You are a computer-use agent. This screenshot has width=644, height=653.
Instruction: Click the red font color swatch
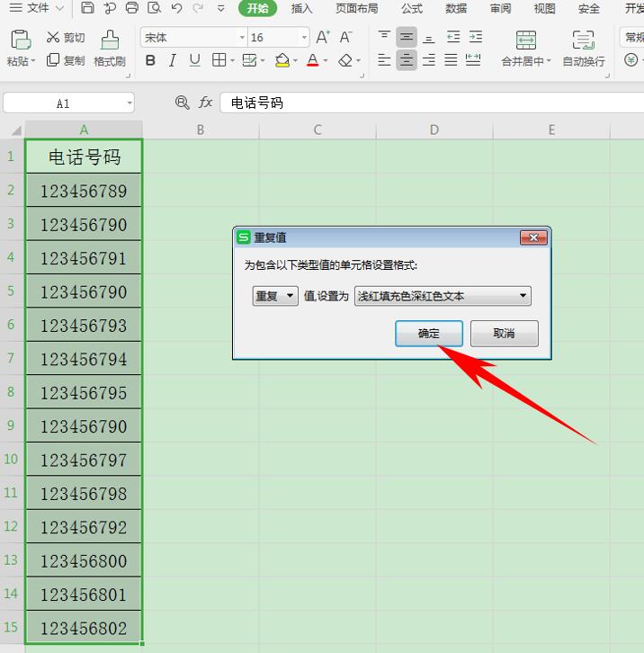[312, 61]
